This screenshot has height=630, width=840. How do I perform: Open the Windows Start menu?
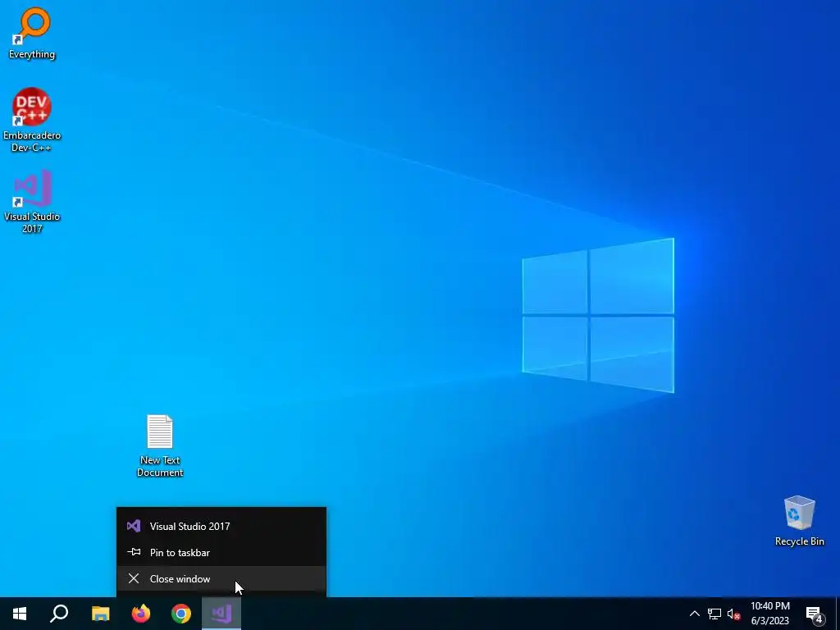pos(20,614)
